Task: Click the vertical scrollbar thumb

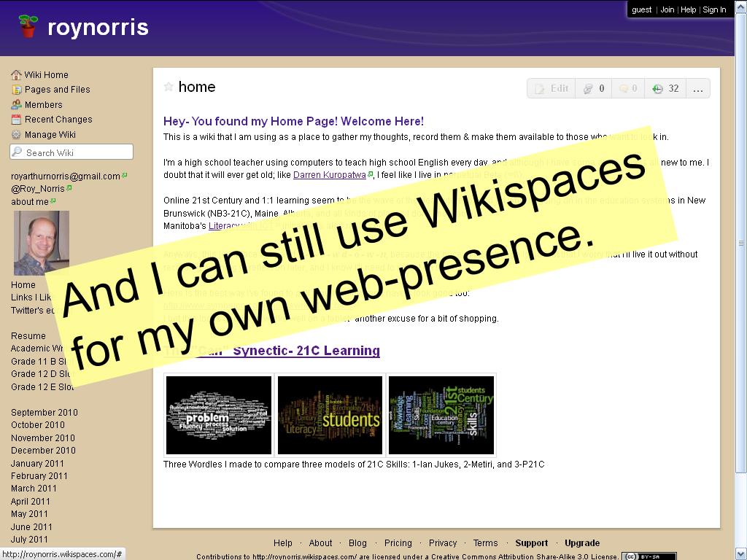Action: [741, 243]
